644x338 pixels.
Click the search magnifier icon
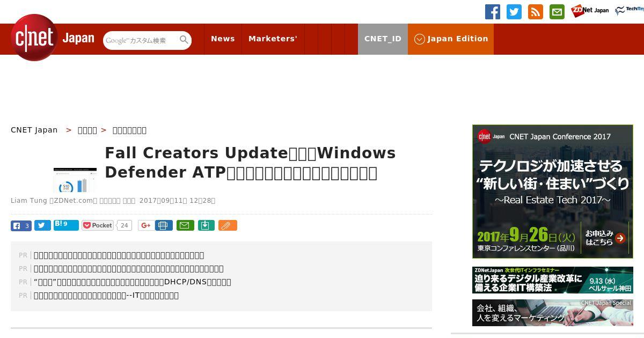[x=184, y=40]
